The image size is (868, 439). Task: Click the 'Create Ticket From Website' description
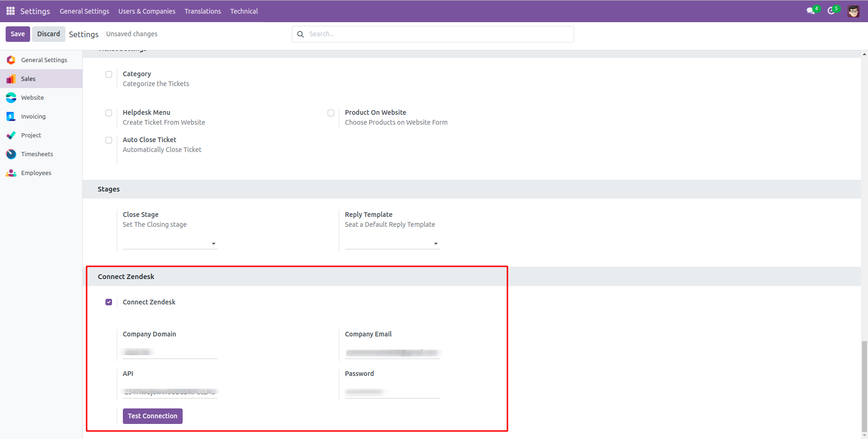pyautogui.click(x=164, y=122)
